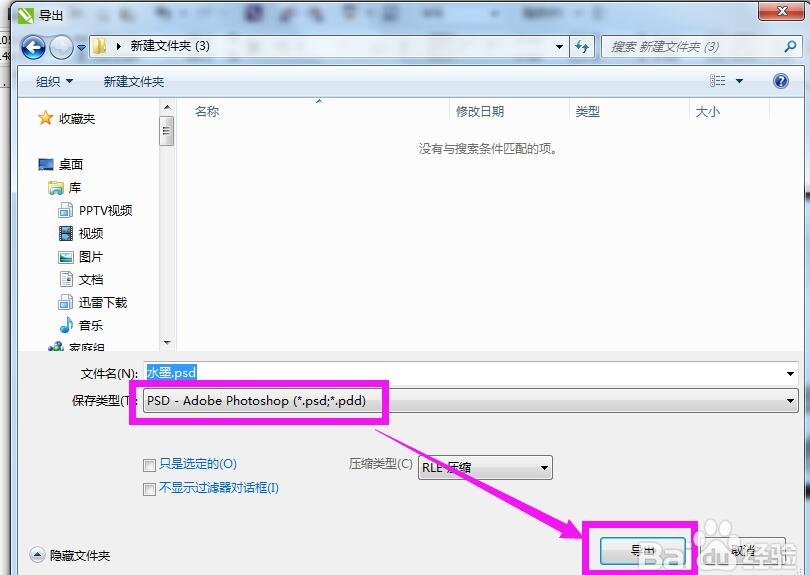The image size is (810, 575).
Task: Click the PPTV视频 library icon
Action: (65, 210)
